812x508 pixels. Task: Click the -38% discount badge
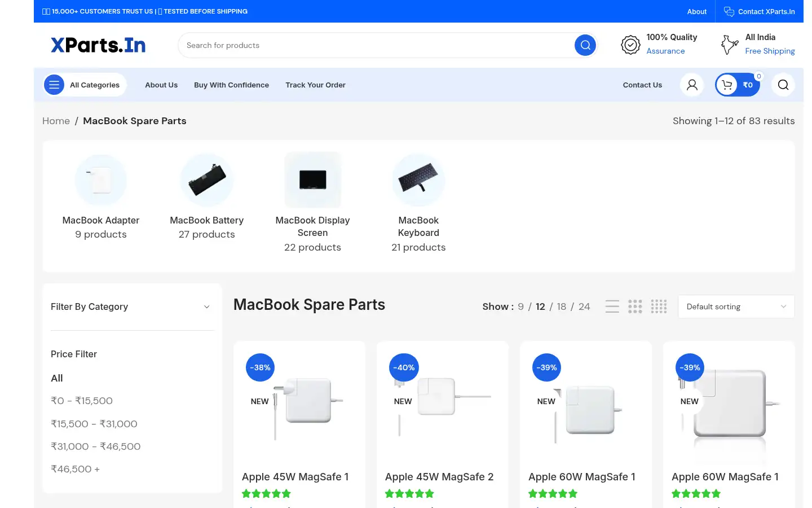click(x=261, y=367)
